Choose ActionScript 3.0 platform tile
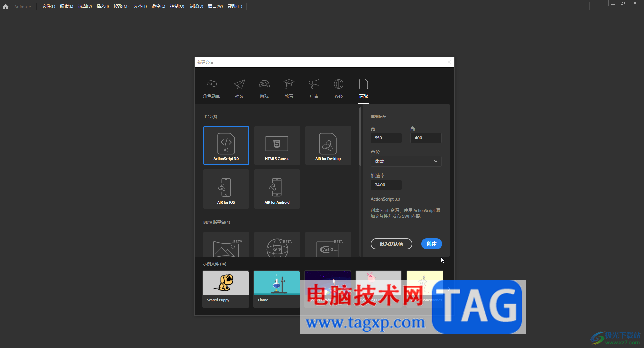Image resolution: width=644 pixels, height=348 pixels. pyautogui.click(x=226, y=145)
